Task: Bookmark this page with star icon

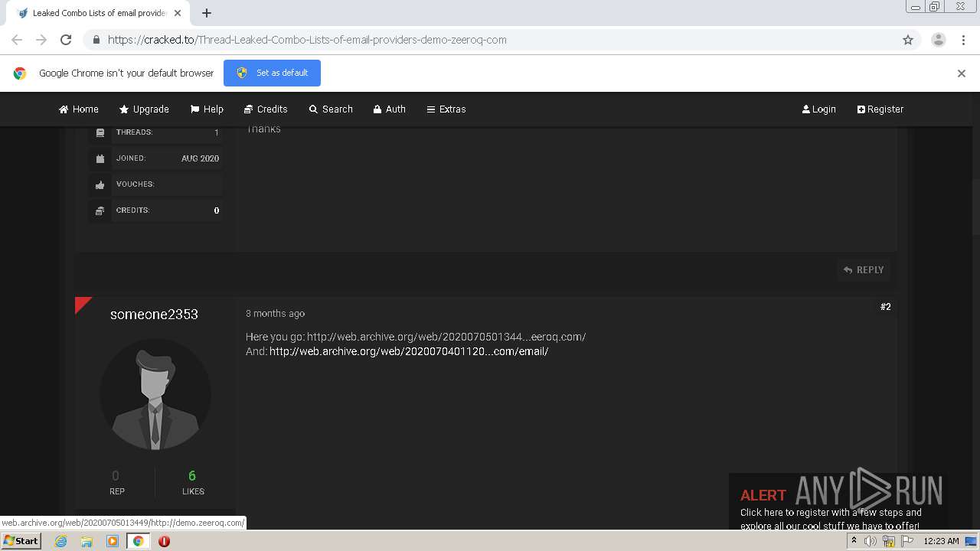Action: [x=908, y=40]
